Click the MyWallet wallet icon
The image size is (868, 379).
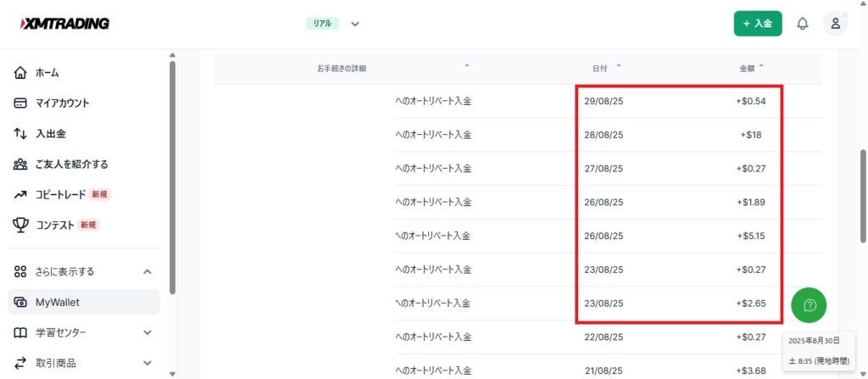(21, 303)
